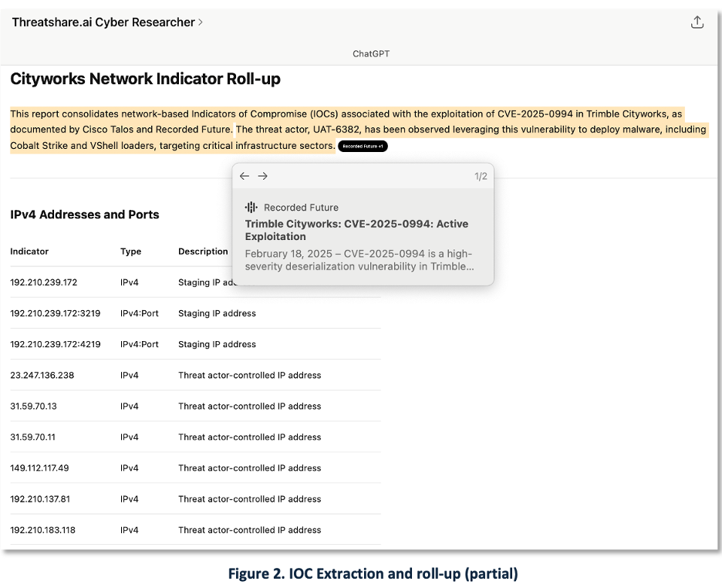This screenshot has height=588, width=722.
Task: Select the indicator 149.112.117.49
Action: click(39, 468)
